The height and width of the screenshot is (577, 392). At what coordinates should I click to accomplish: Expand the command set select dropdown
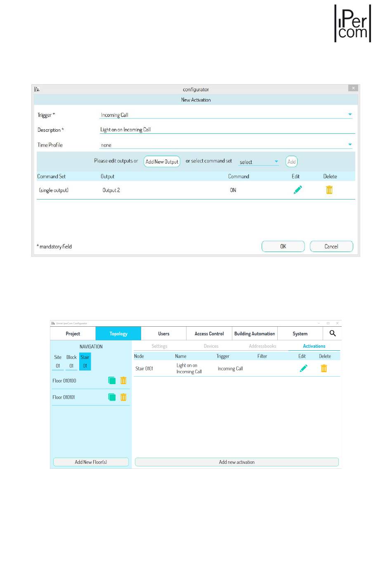click(259, 162)
